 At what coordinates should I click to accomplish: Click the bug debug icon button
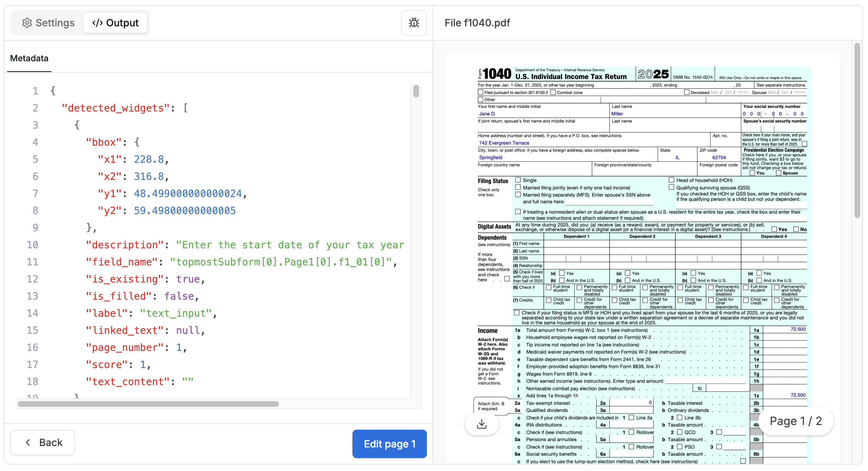point(414,23)
